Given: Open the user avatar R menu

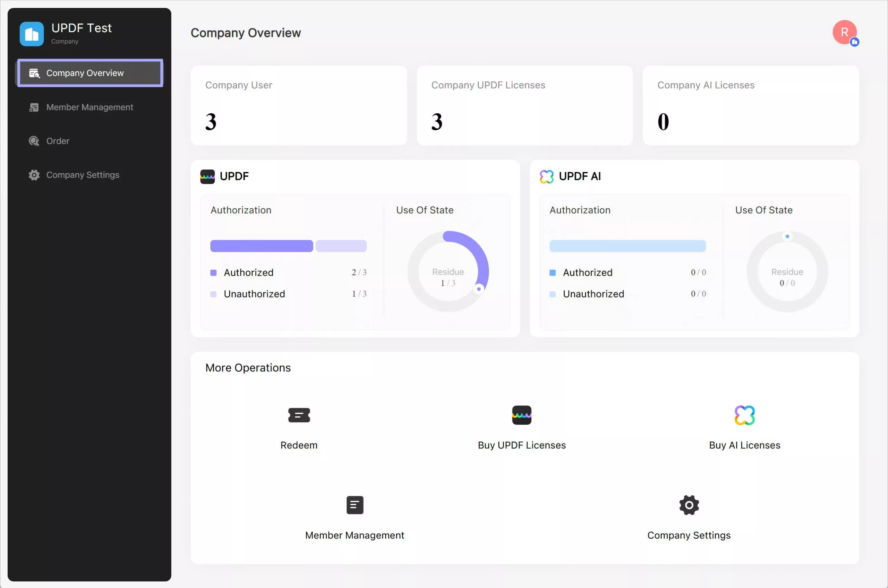Looking at the screenshot, I should 845,32.
